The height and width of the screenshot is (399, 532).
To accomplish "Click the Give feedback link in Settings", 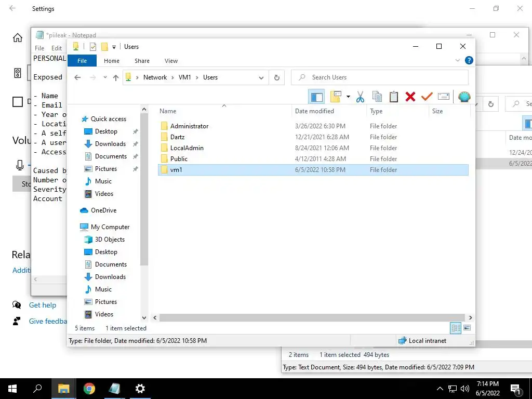I will [x=48, y=321].
